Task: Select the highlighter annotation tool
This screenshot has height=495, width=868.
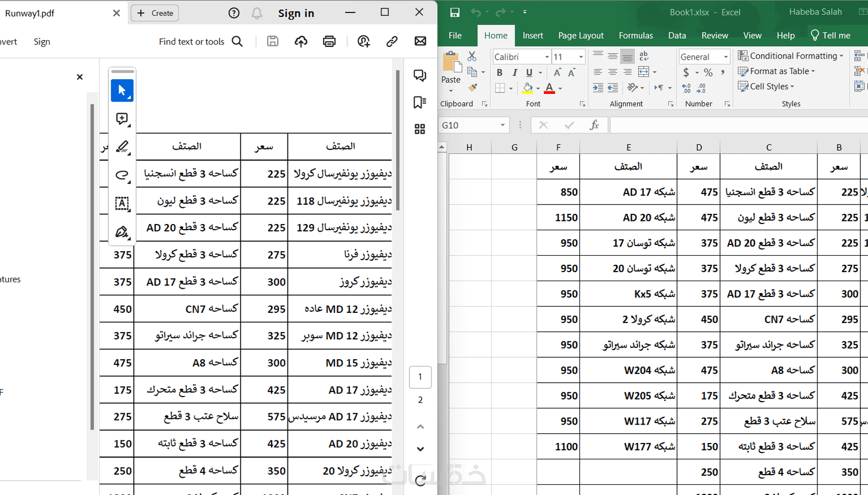Action: 122,147
